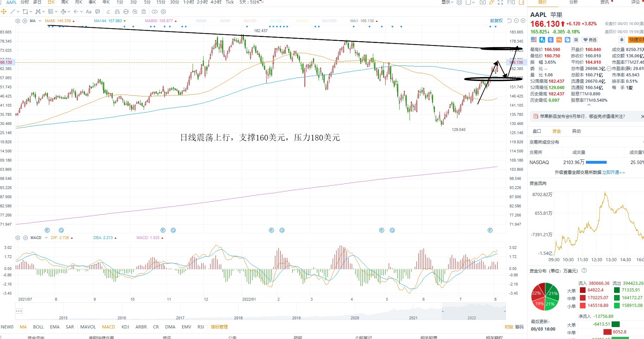
Task: Open the F10 company info
Action: pos(511,2)
